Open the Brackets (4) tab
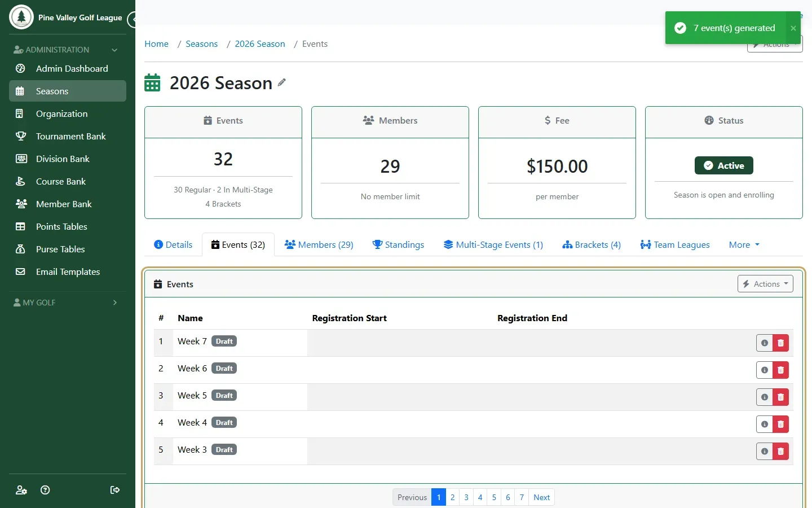812x508 pixels. [x=592, y=245]
